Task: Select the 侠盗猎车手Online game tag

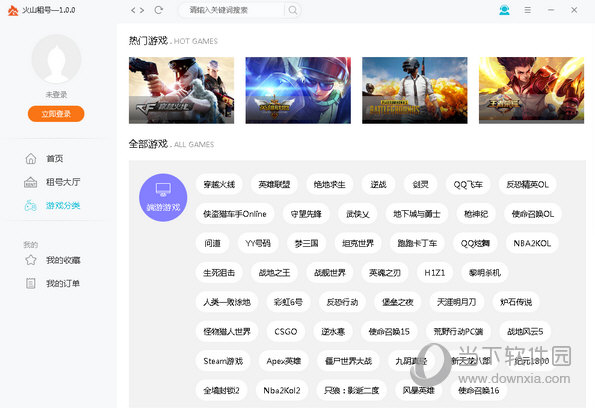Action: (235, 214)
